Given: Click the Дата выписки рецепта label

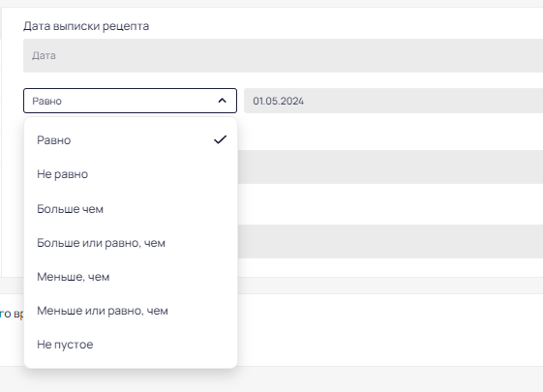Looking at the screenshot, I should [x=86, y=26].
